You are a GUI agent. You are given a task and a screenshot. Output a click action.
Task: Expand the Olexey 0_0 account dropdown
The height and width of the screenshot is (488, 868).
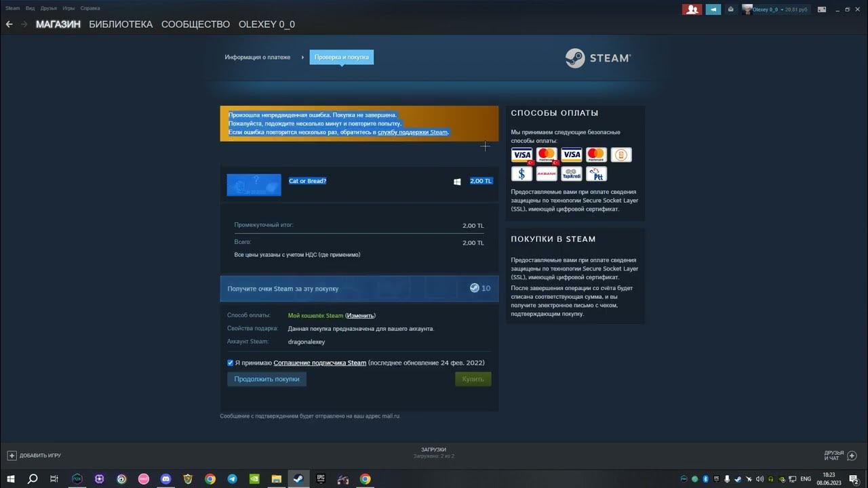[781, 9]
